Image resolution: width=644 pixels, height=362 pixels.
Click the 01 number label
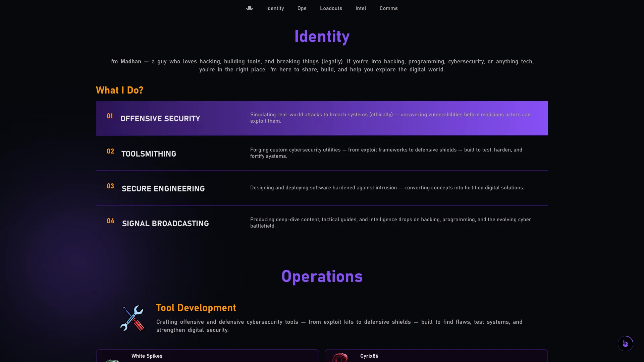pyautogui.click(x=110, y=116)
